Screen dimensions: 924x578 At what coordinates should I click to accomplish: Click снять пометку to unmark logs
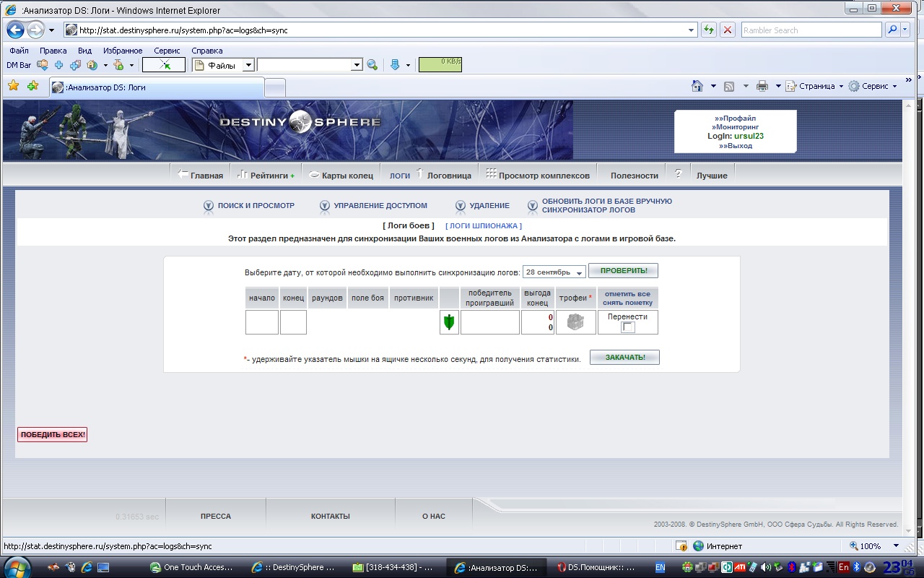[627, 303]
